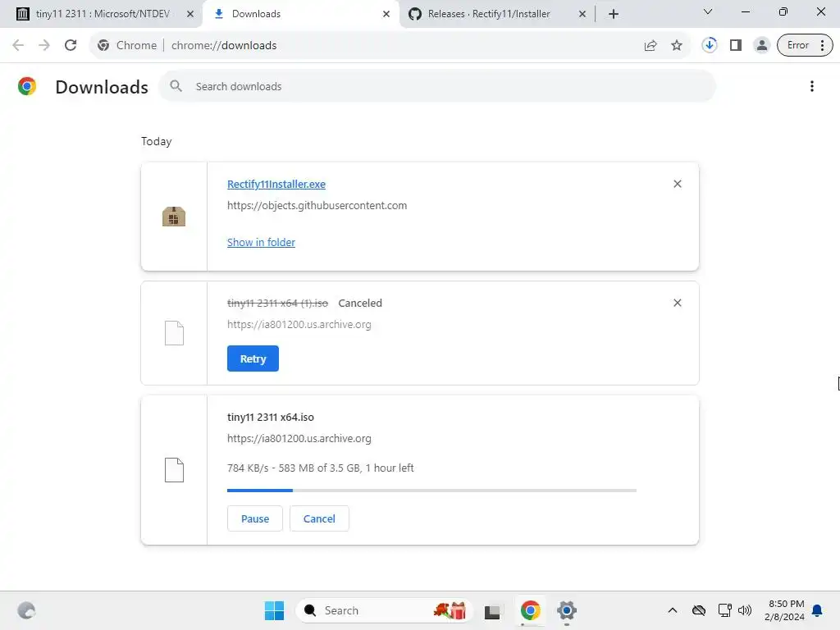840x630 pixels.
Task: Open the notification bell icon
Action: [817, 610]
